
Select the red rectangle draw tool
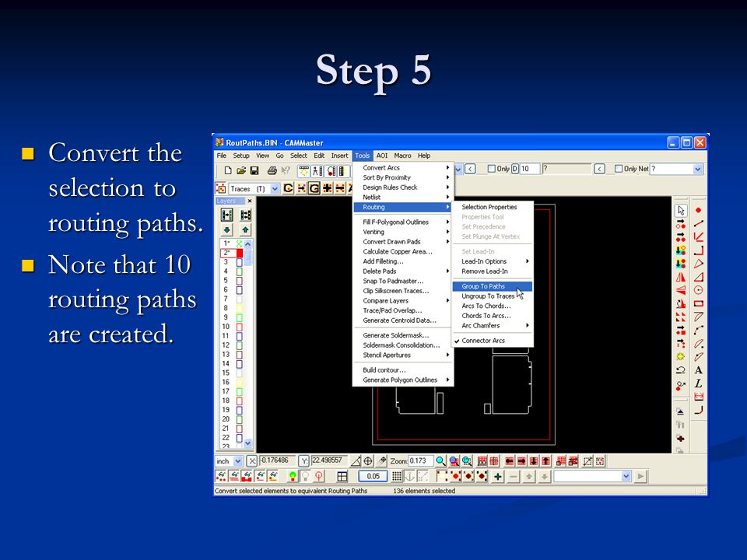[x=699, y=303]
